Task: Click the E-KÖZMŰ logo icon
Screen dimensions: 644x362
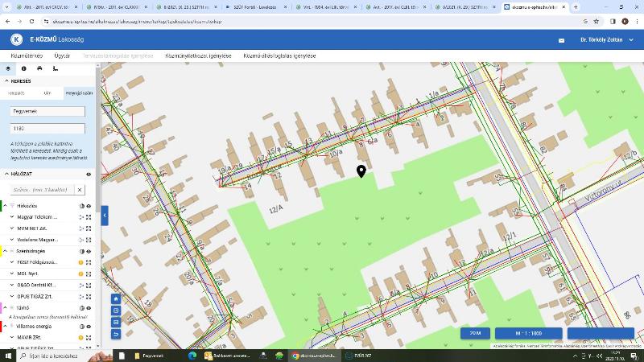Action: (x=16, y=39)
